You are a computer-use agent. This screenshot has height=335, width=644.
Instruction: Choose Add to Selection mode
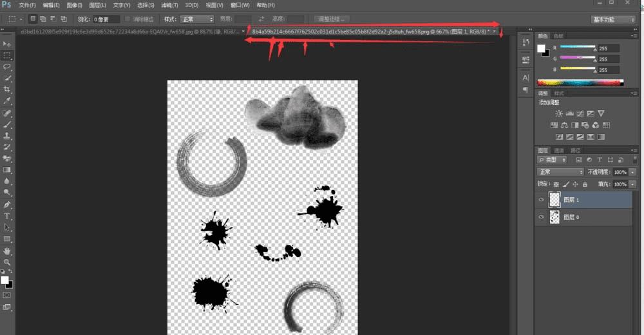pos(43,19)
